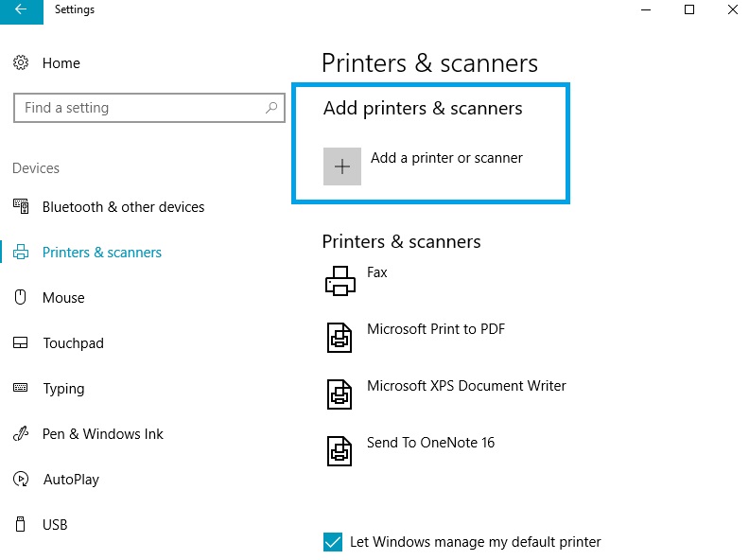Click the pen icon beside Pen & Windows Ink
Image resolution: width=749 pixels, height=560 pixels.
[21, 433]
